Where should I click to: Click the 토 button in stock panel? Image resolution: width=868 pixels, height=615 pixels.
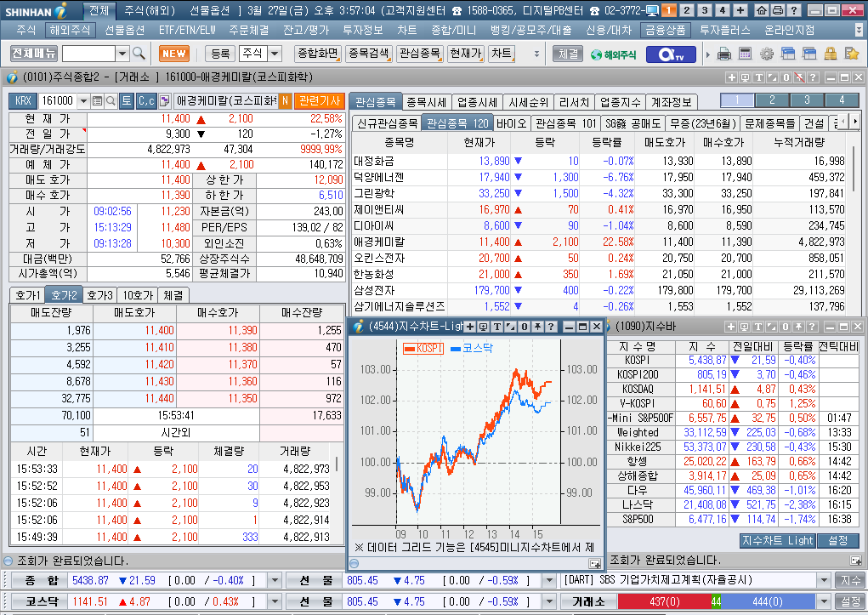(127, 101)
